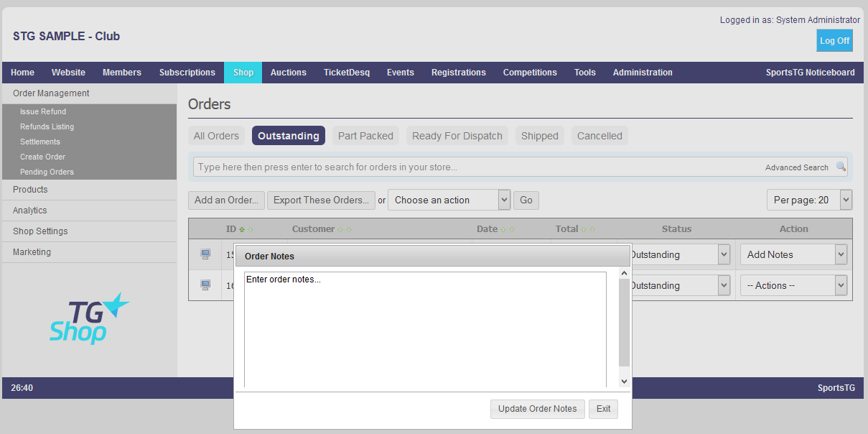
Task: Open Pending Orders in sidebar
Action: (x=47, y=172)
